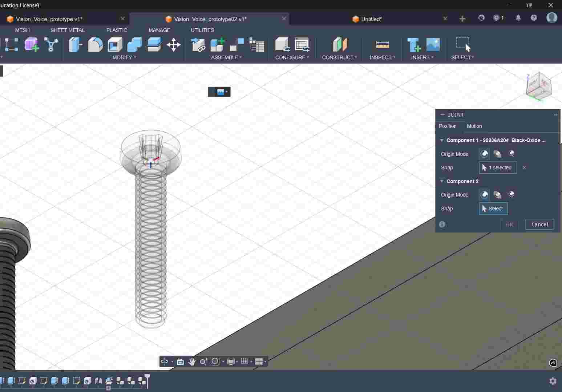Create a New Component from Assemble

pos(218,45)
